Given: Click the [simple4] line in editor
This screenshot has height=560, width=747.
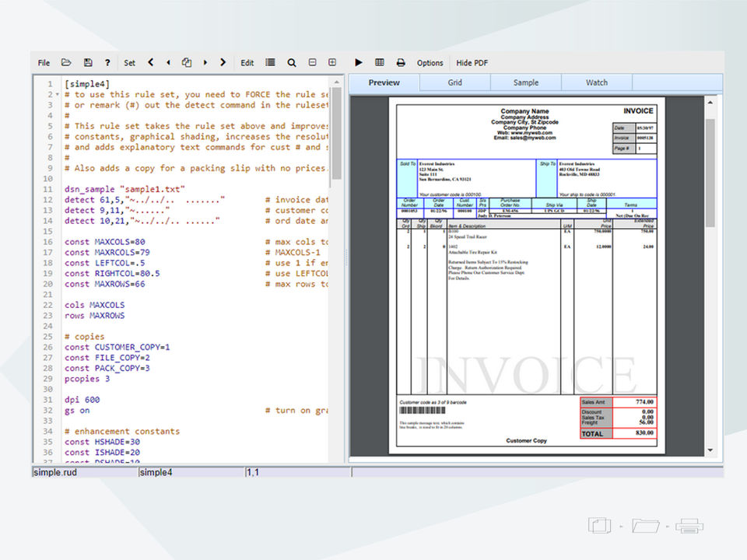Looking at the screenshot, I should tap(87, 84).
